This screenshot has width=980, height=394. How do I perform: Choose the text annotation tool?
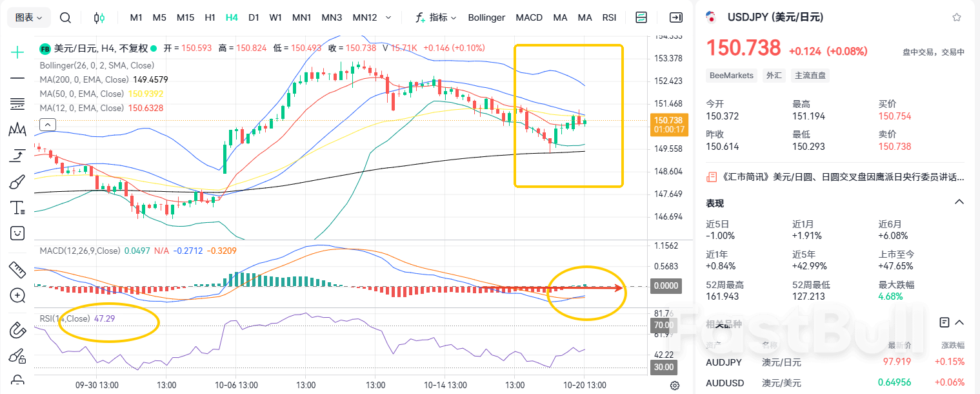(17, 207)
